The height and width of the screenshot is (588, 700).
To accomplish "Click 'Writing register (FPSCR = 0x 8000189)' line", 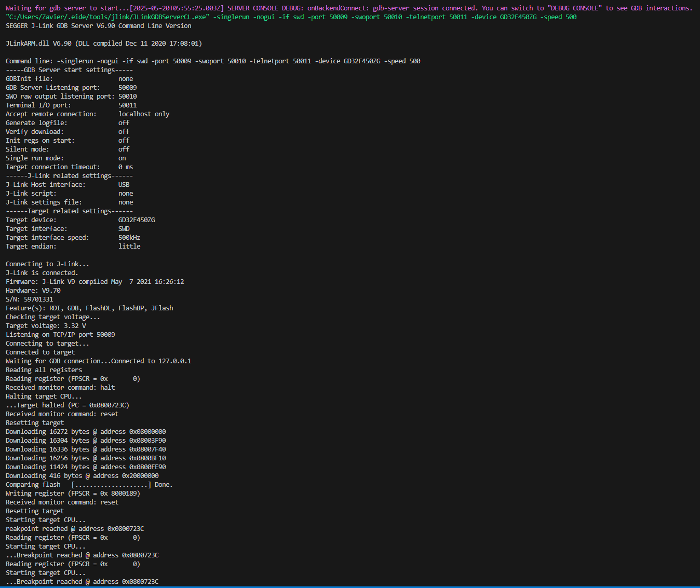I will pos(73,494).
